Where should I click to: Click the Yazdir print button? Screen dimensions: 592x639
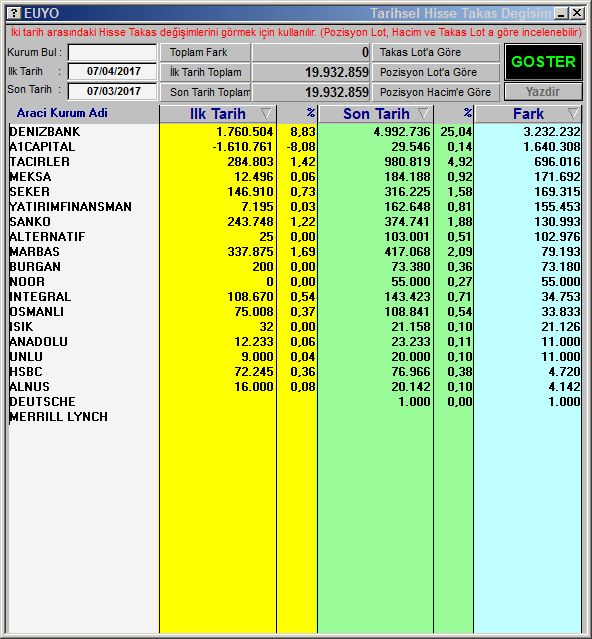click(544, 92)
